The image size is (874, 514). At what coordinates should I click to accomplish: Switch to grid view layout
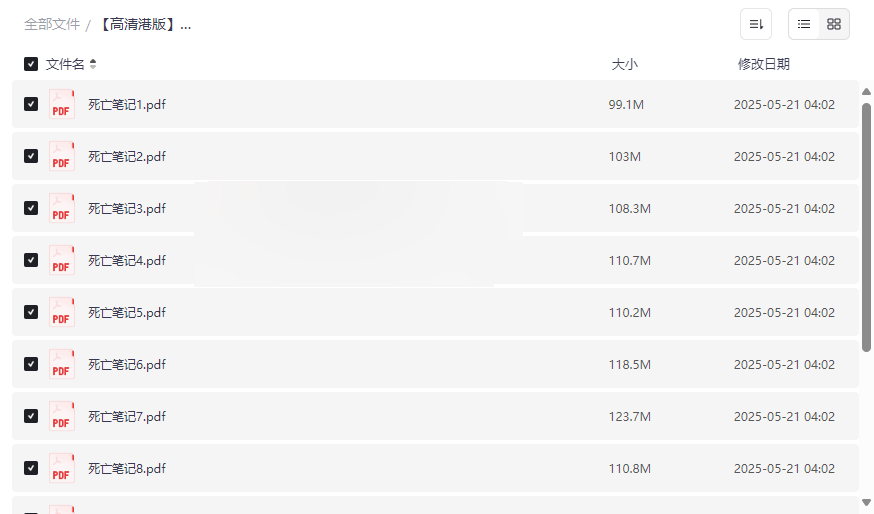[x=834, y=24]
